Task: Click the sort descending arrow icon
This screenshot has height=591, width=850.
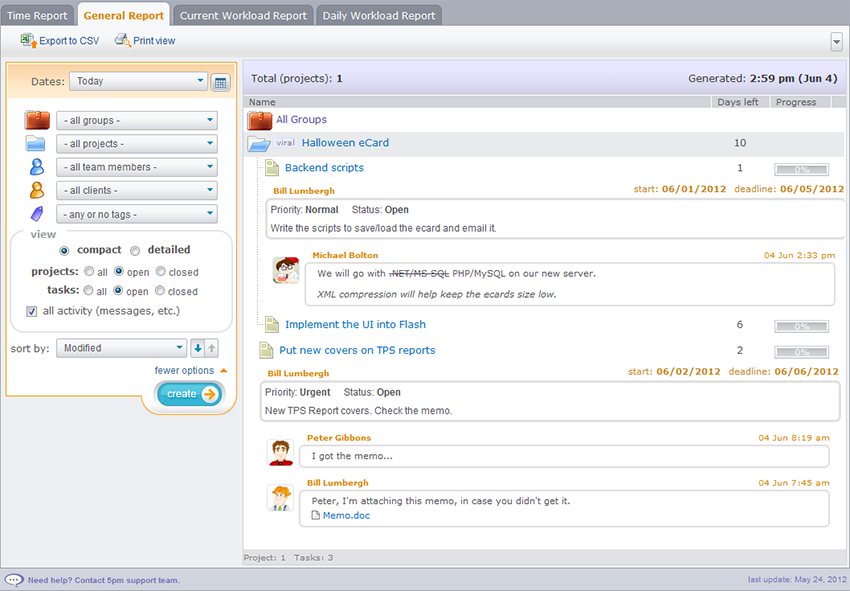Action: click(x=198, y=348)
